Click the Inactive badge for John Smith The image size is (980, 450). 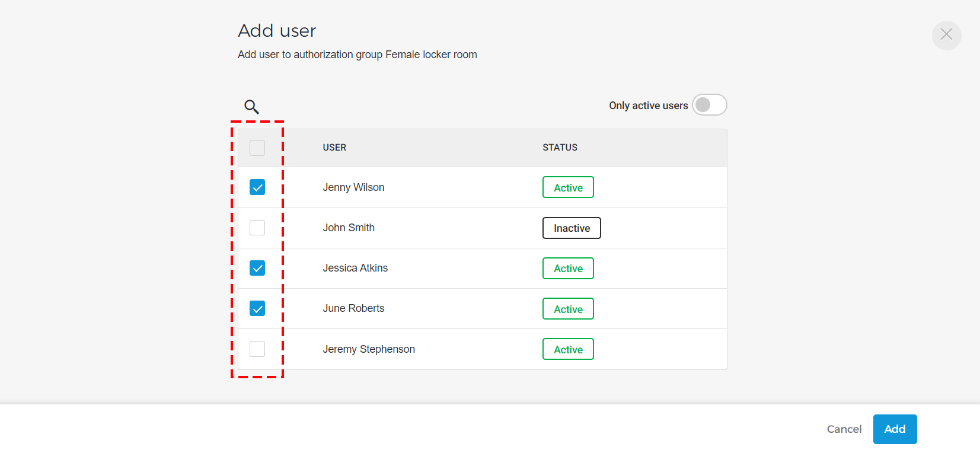click(x=572, y=228)
